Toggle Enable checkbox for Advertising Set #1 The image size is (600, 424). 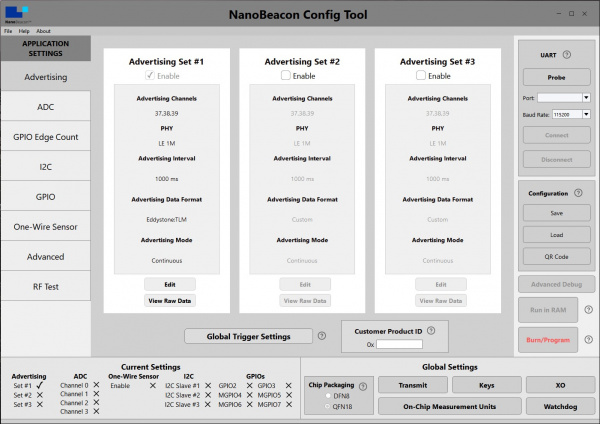click(x=150, y=75)
